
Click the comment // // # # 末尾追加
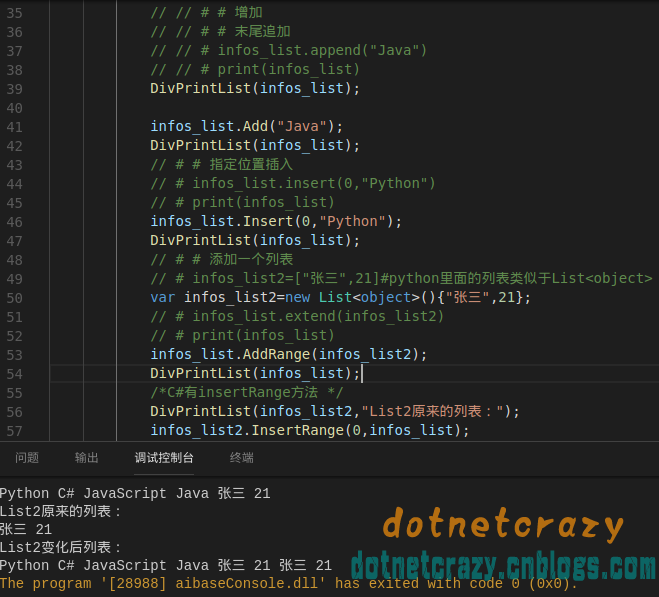pos(221,31)
